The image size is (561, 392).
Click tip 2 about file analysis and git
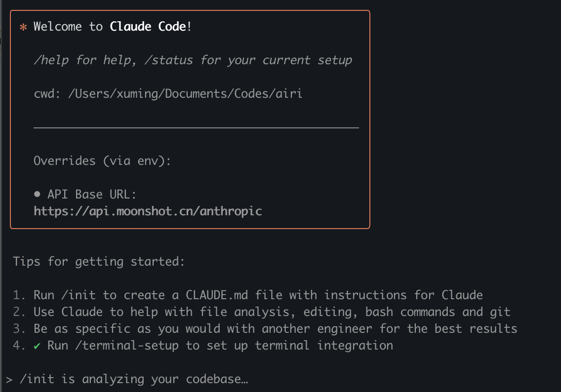click(x=272, y=312)
